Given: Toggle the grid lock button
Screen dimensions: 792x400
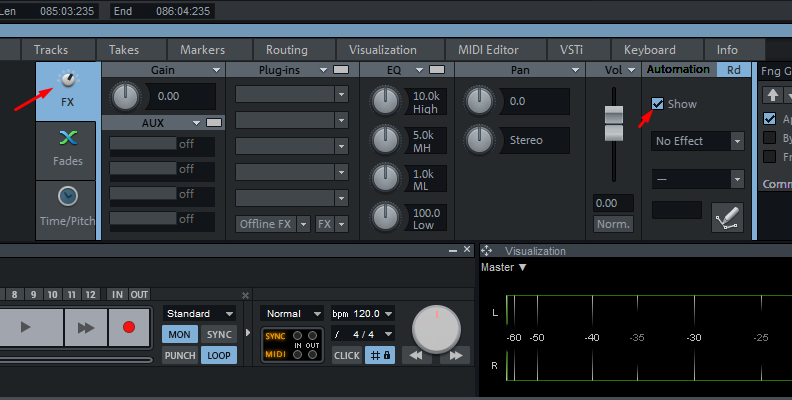Looking at the screenshot, I should [380, 355].
